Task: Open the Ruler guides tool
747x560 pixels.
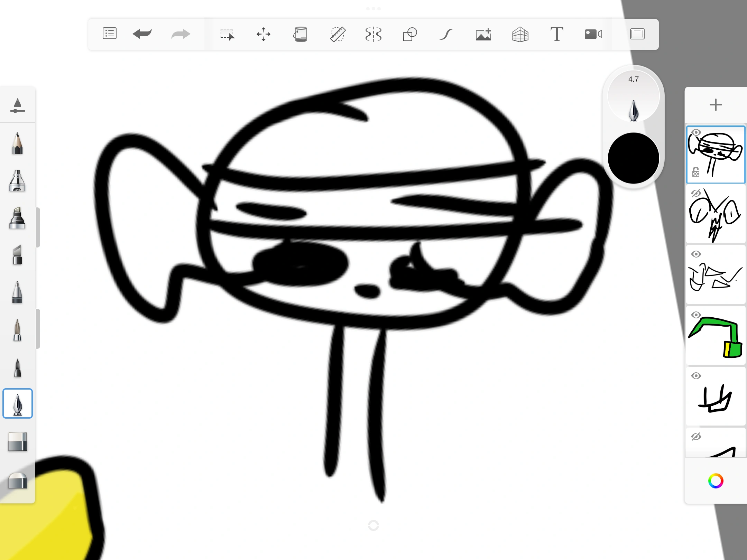Action: [x=337, y=34]
